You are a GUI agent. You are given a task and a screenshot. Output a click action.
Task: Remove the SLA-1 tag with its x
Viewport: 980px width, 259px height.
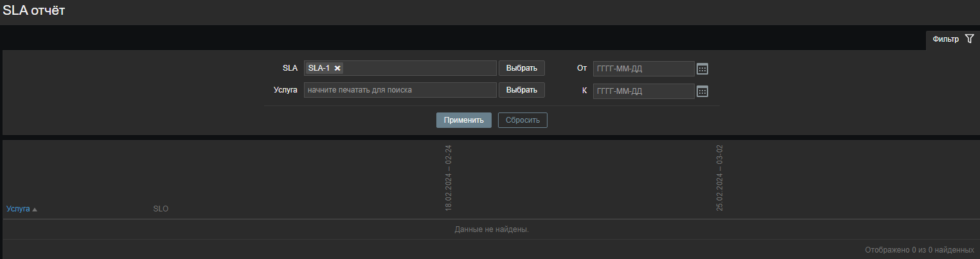coord(337,68)
